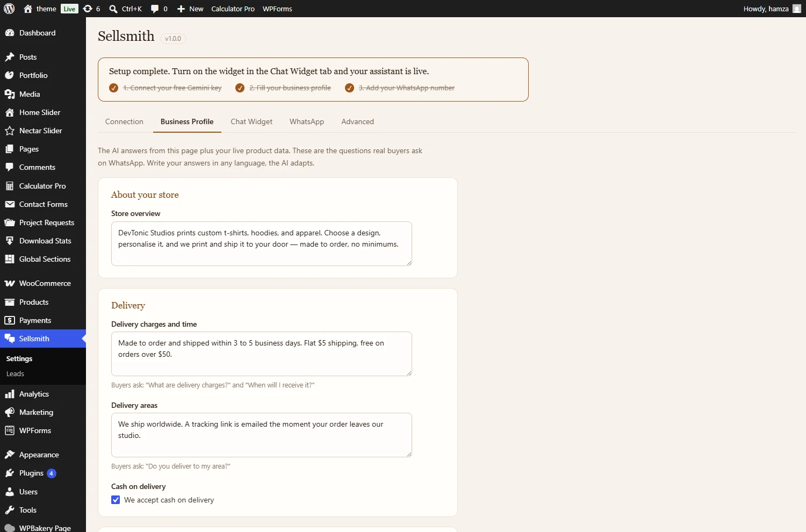Click the Store overview text area
Image resolution: width=806 pixels, height=532 pixels.
pos(262,243)
